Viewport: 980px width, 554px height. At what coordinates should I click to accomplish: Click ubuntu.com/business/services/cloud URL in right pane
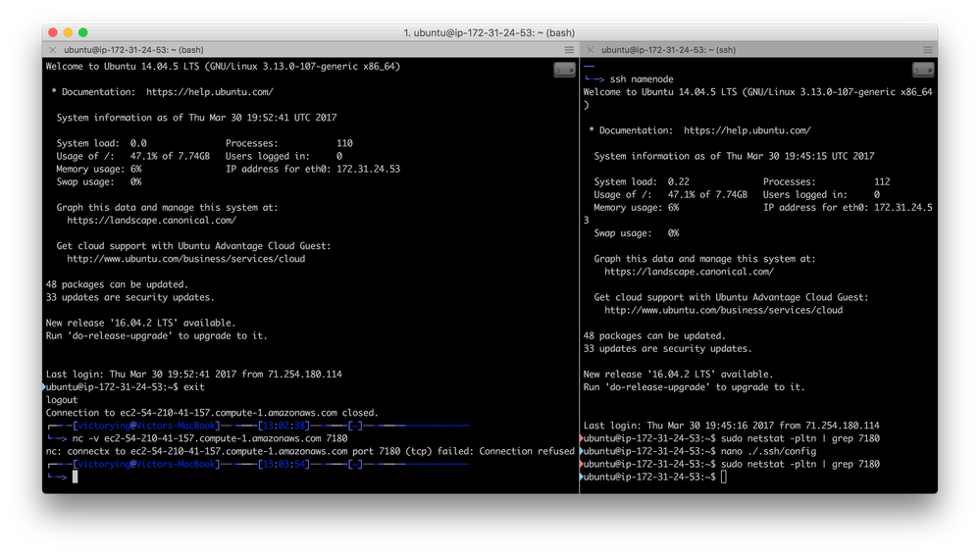724,310
